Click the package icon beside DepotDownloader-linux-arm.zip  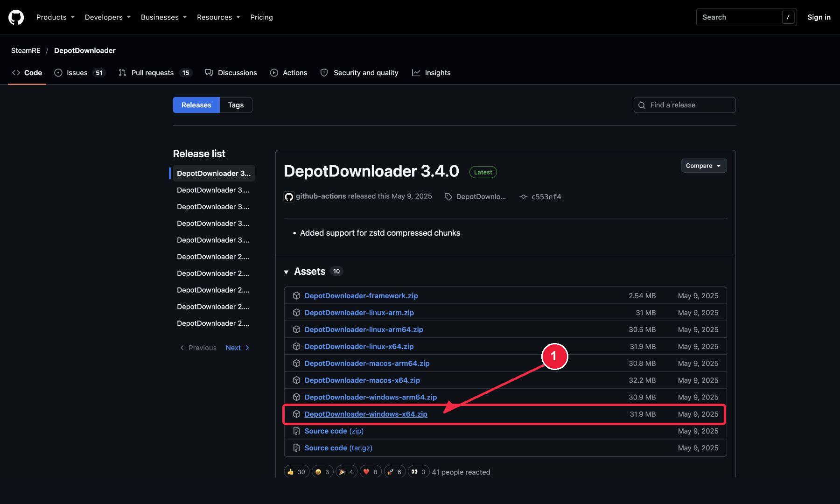[x=296, y=313]
